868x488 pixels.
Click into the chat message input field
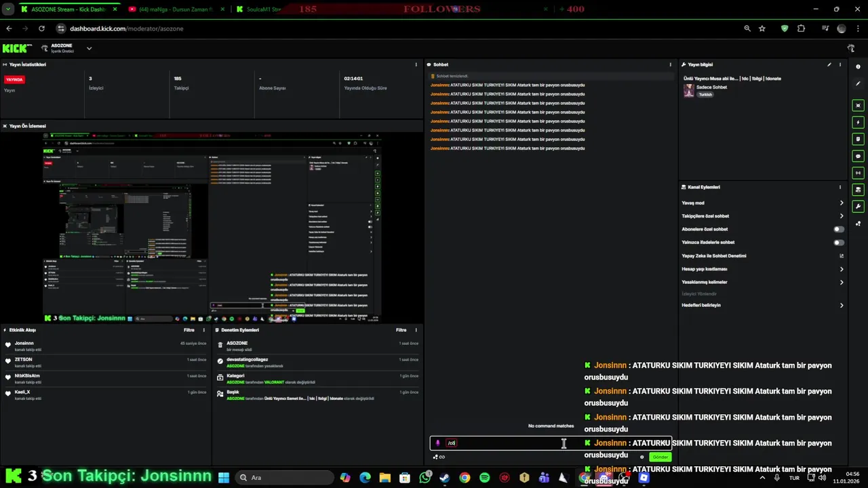coord(551,443)
